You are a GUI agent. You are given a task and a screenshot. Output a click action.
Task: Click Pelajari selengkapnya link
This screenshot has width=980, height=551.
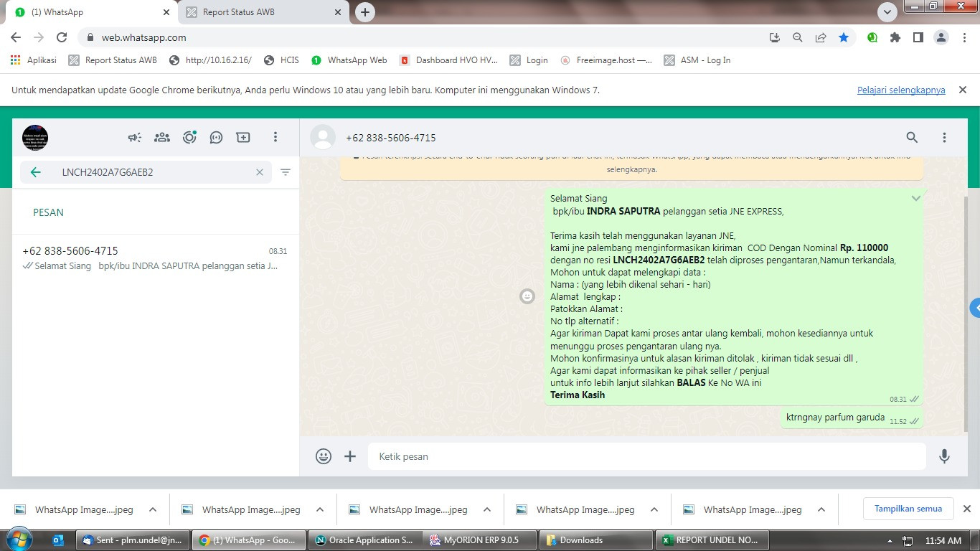tap(901, 90)
